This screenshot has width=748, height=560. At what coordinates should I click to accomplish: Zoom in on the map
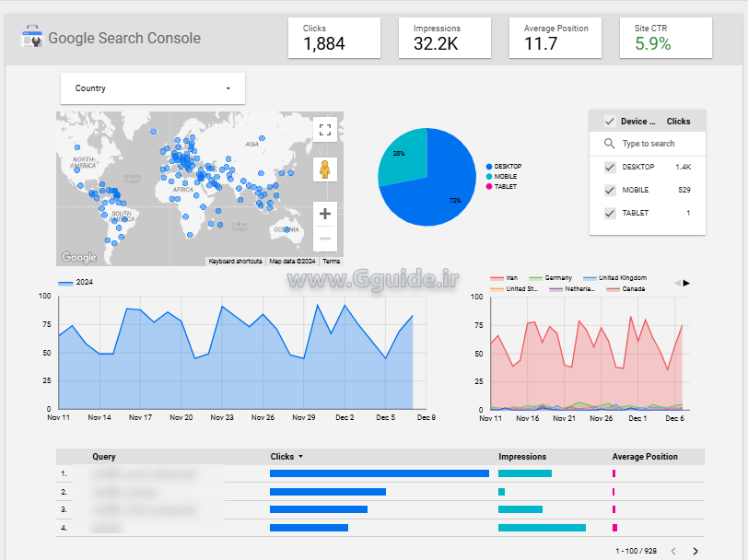pos(324,214)
